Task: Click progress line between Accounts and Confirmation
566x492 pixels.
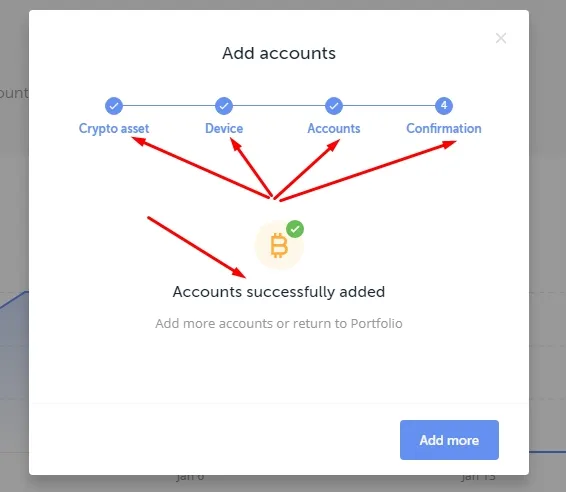Action: click(x=389, y=106)
